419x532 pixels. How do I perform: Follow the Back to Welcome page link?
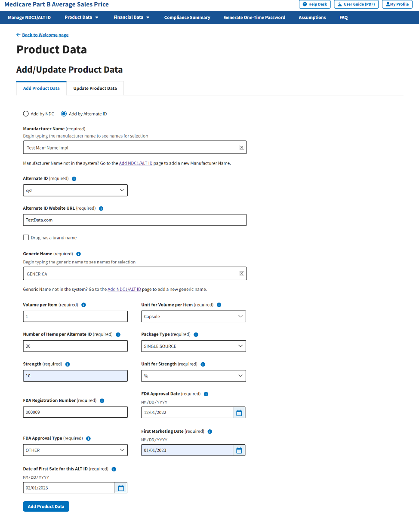click(x=45, y=35)
